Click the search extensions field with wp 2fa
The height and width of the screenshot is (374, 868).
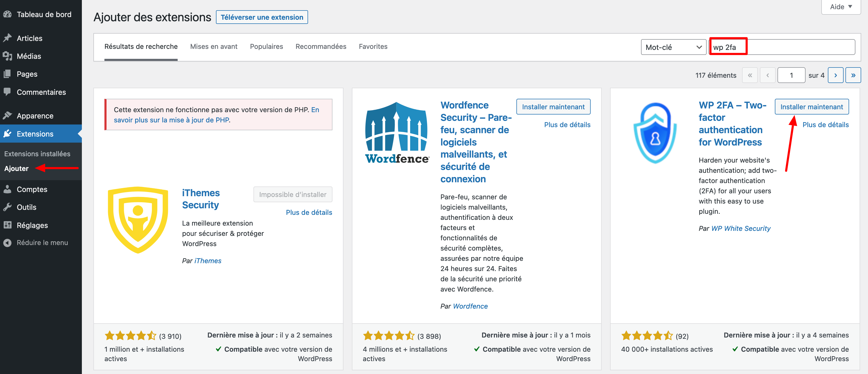(782, 47)
